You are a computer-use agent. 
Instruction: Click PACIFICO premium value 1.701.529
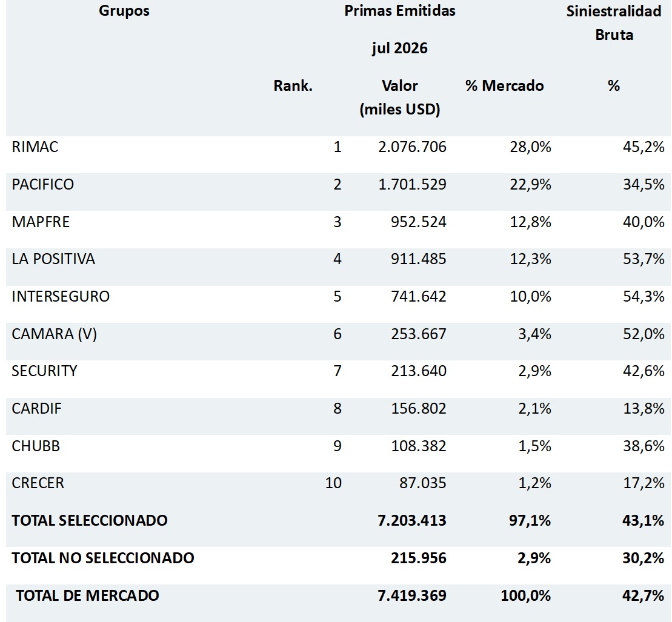[x=412, y=184]
